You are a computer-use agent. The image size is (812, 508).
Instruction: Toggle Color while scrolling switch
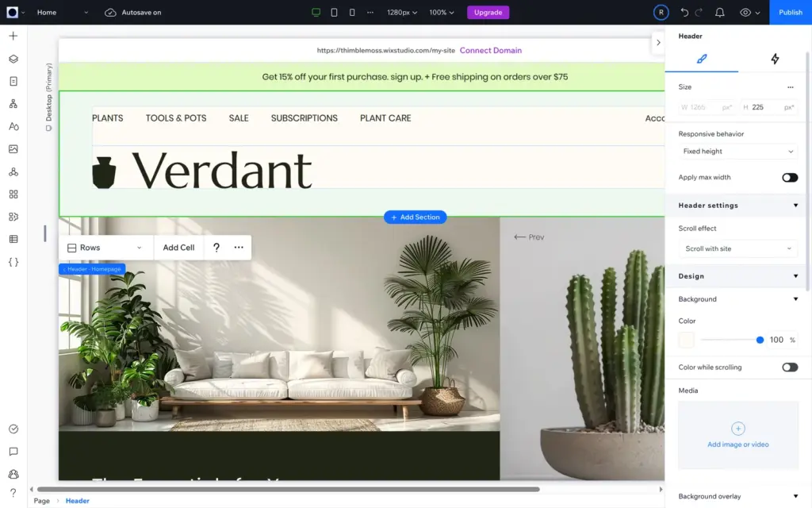click(790, 367)
